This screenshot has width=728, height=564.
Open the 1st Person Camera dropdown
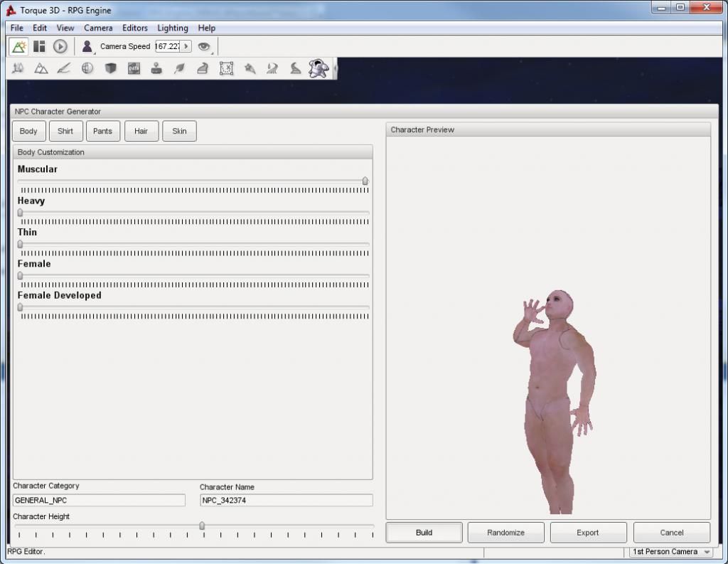[x=670, y=552]
